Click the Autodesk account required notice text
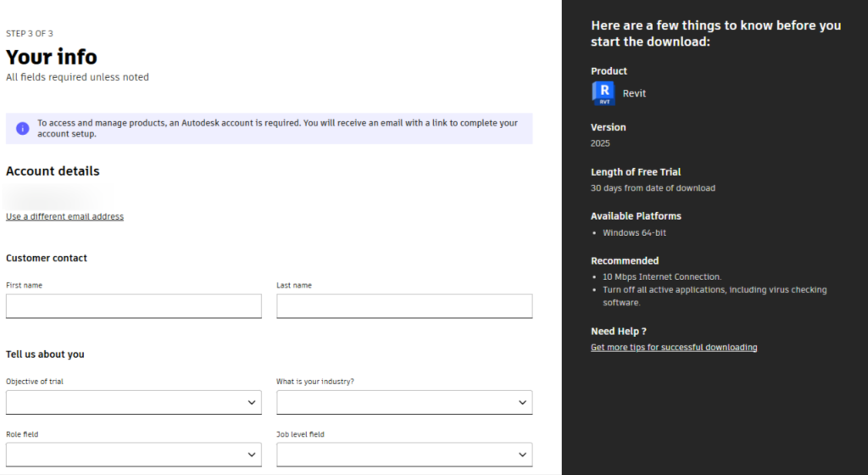The image size is (868, 475). tap(277, 128)
